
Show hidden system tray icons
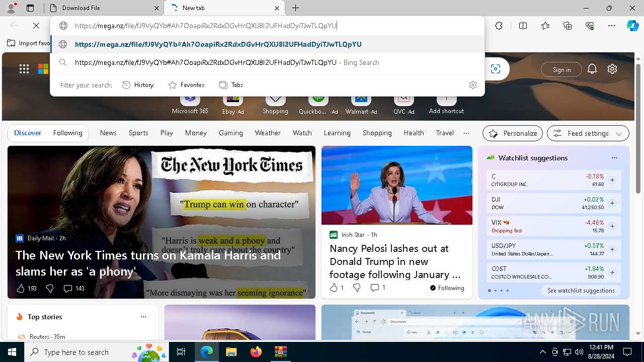coord(542,352)
